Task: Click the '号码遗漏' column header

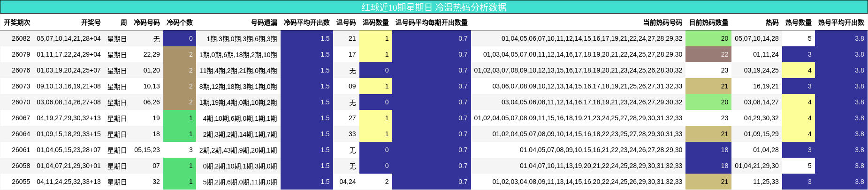Action: (x=264, y=22)
